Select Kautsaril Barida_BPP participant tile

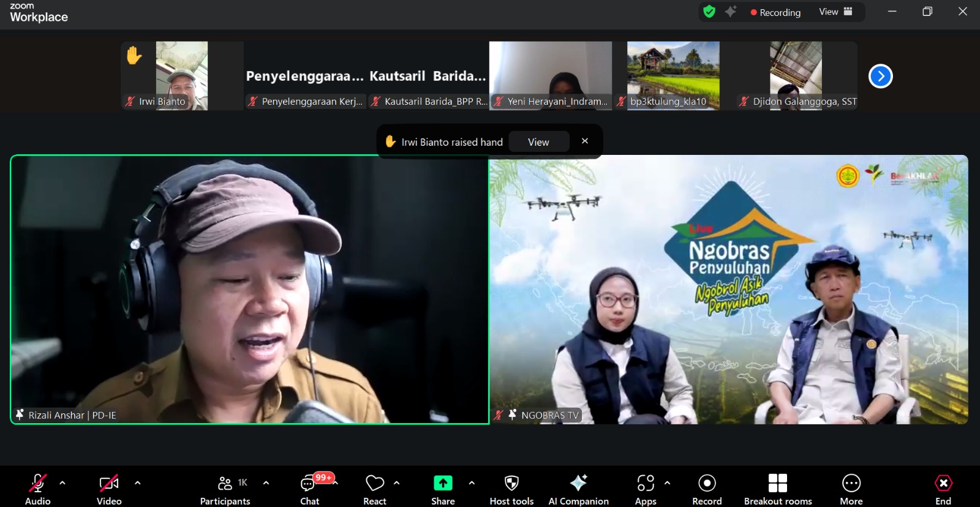click(428, 76)
